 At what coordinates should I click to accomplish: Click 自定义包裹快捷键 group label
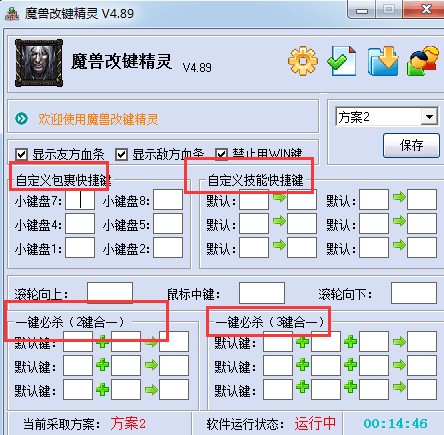click(x=63, y=180)
